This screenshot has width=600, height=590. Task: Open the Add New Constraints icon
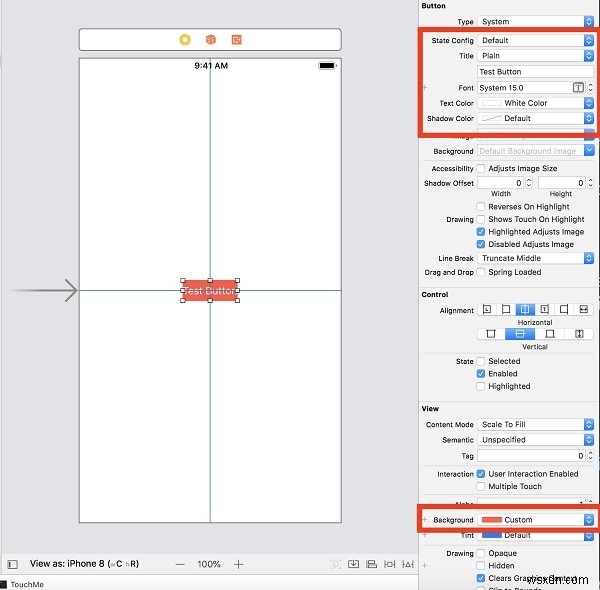click(390, 564)
